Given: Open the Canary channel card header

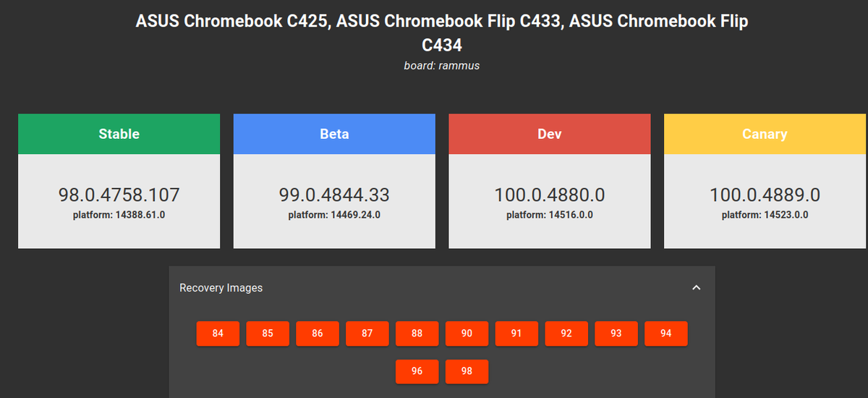Looking at the screenshot, I should 765,134.
